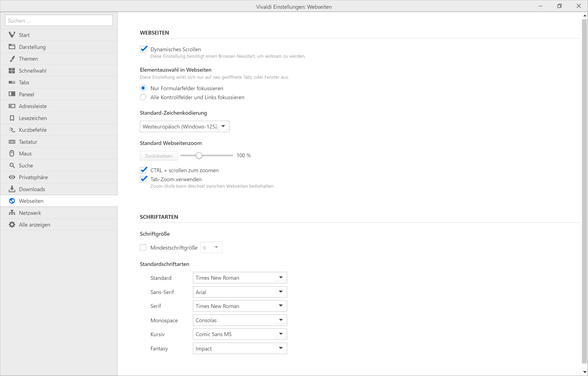
Task: Click the bookmark icon for Lesezeichen
Action: [12, 118]
